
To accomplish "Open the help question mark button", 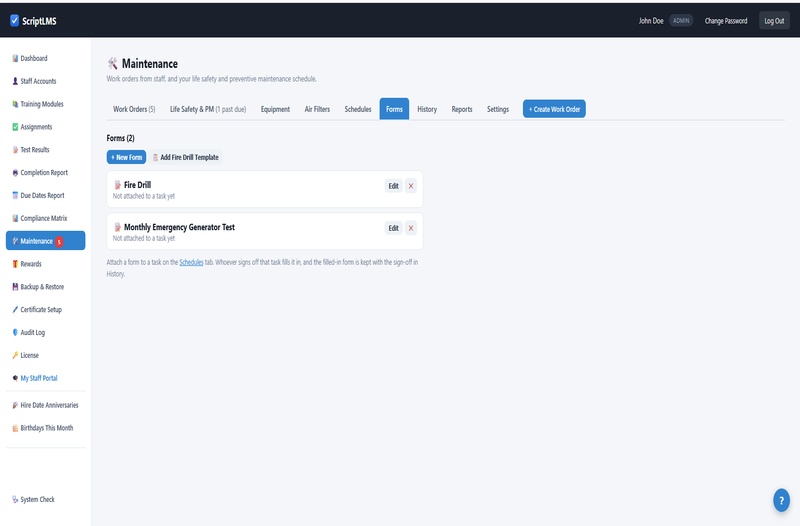I will 781,500.
